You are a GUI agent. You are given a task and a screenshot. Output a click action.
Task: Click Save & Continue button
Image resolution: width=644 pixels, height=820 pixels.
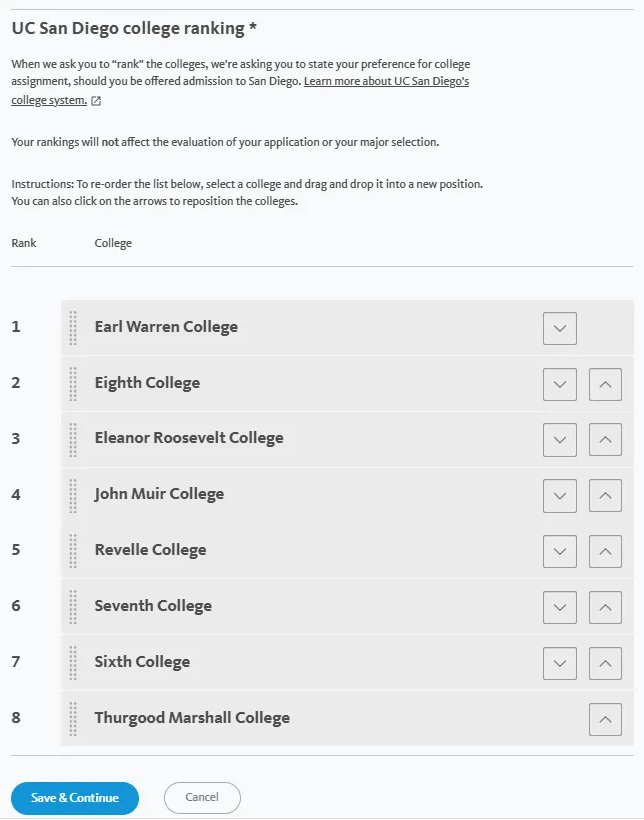[75, 798]
